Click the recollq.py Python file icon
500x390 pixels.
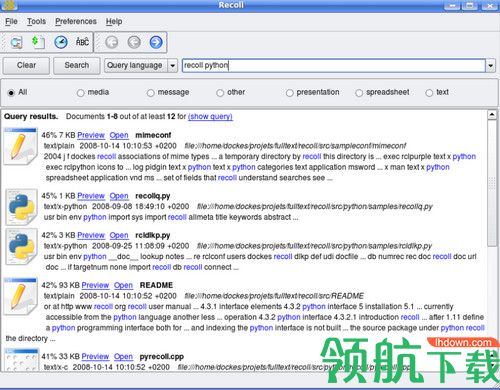point(21,207)
